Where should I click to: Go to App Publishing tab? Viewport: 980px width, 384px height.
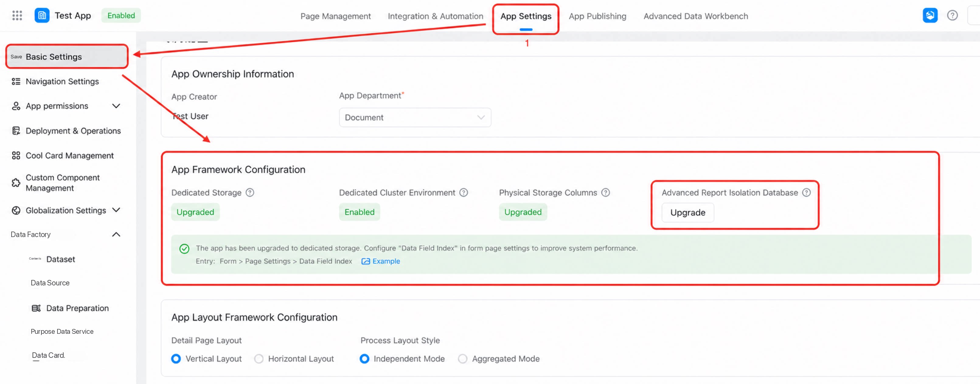click(597, 16)
